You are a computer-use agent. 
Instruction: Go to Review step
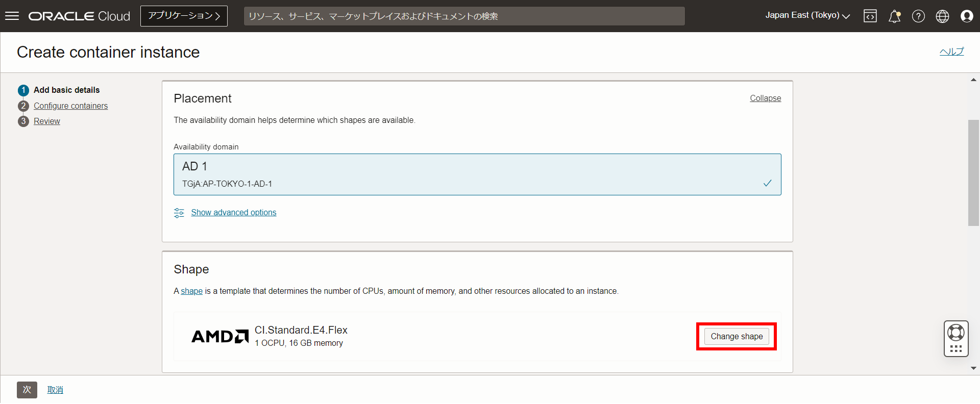(x=47, y=121)
